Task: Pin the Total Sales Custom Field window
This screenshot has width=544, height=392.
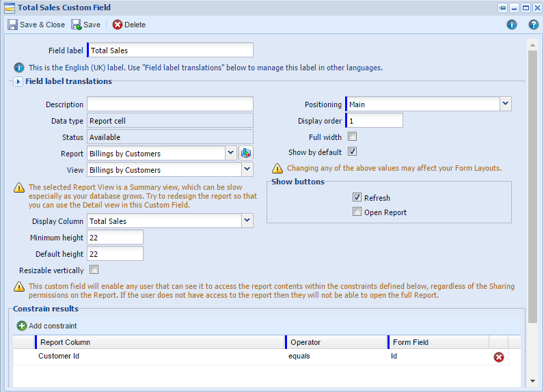Action: point(502,8)
